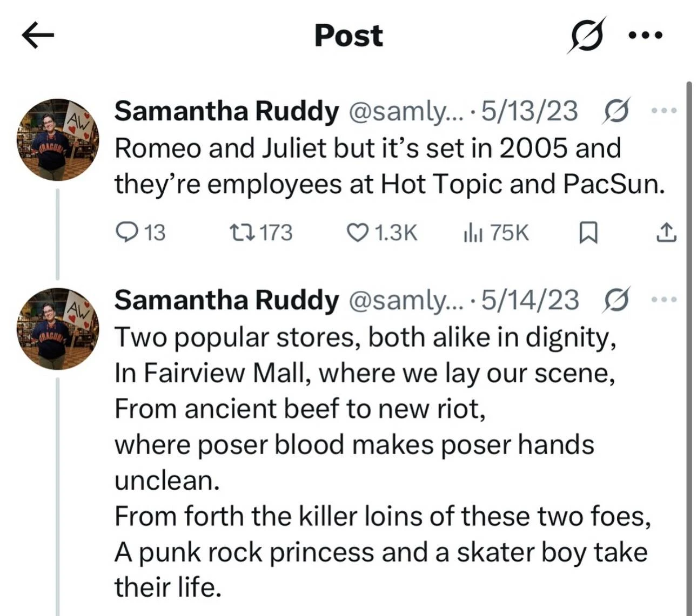Viewport: 697px width, 616px height.
Task: View analytics showing 75K views
Action: (495, 233)
